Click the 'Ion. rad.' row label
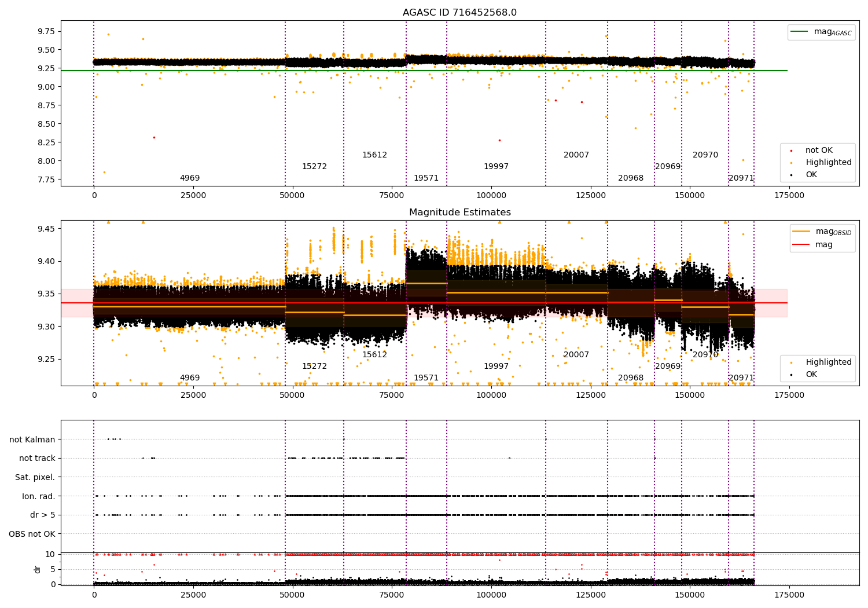868x608 pixels. (39, 496)
